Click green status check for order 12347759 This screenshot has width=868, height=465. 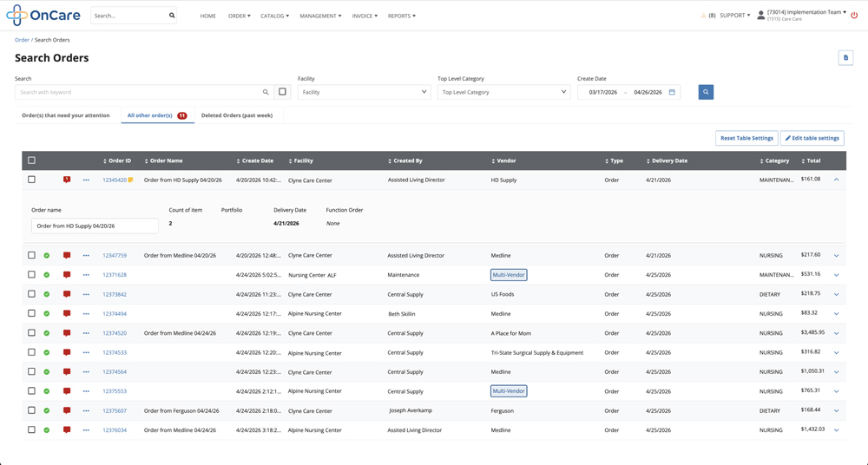tap(47, 255)
